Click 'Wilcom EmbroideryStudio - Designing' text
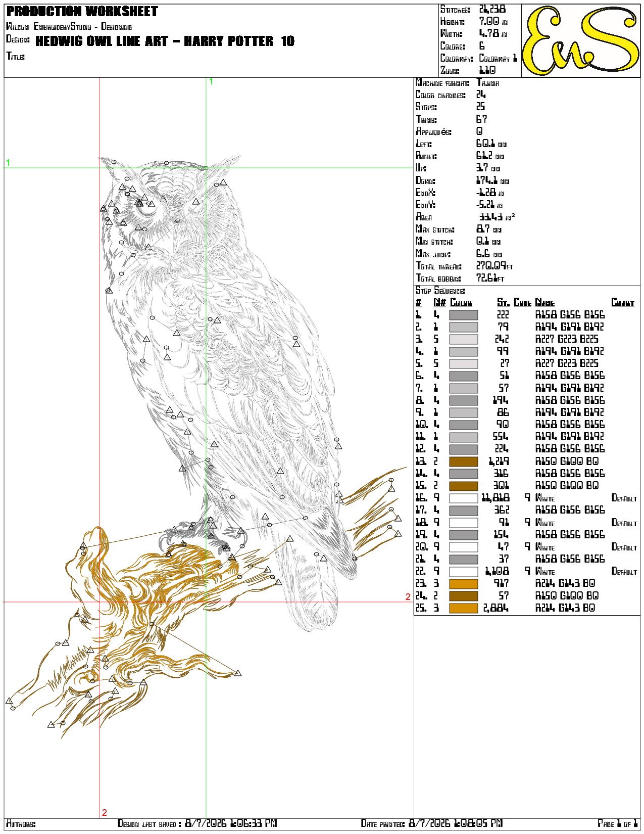The width and height of the screenshot is (644, 834). 69,27
